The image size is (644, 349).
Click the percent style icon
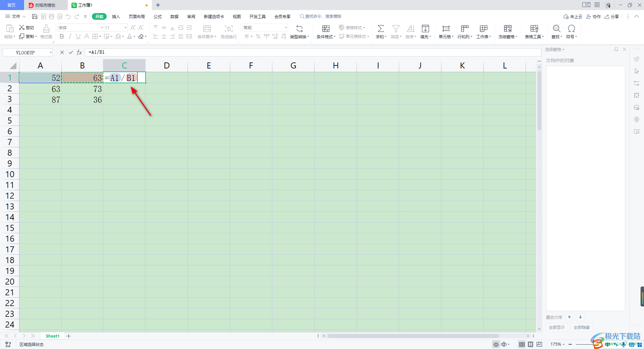click(x=258, y=37)
